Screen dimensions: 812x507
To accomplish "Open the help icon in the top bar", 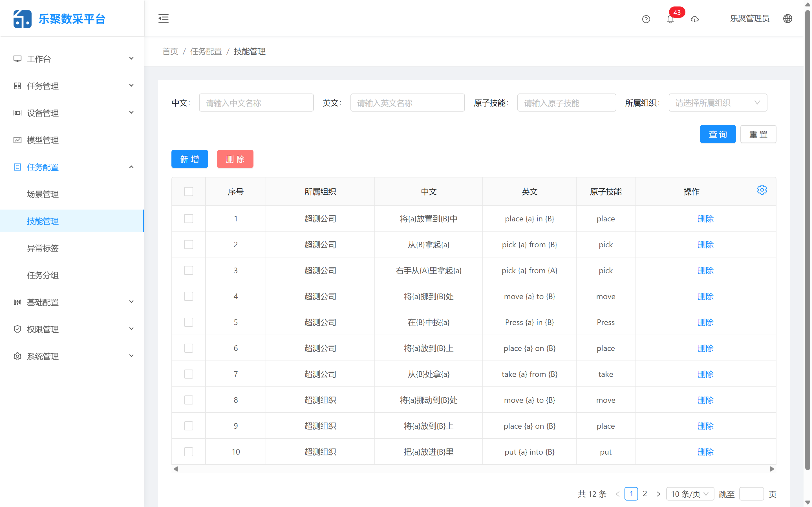I will pyautogui.click(x=646, y=19).
